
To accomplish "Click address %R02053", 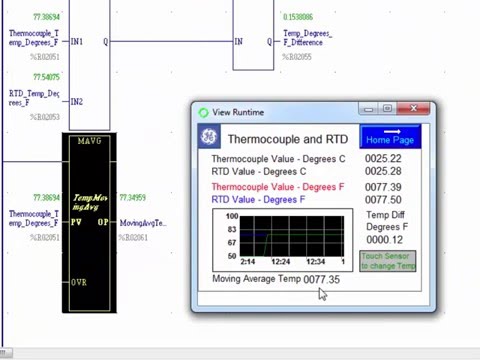I will point(45,117).
